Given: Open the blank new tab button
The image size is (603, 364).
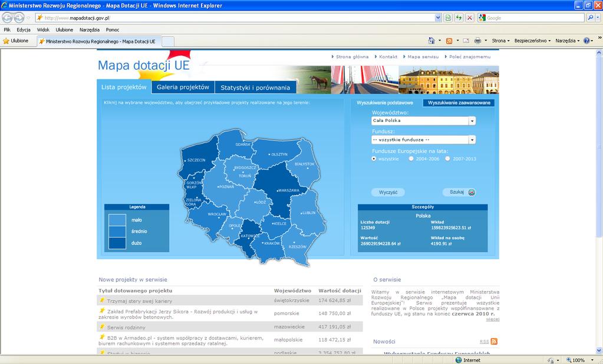Looking at the screenshot, I should [167, 41].
